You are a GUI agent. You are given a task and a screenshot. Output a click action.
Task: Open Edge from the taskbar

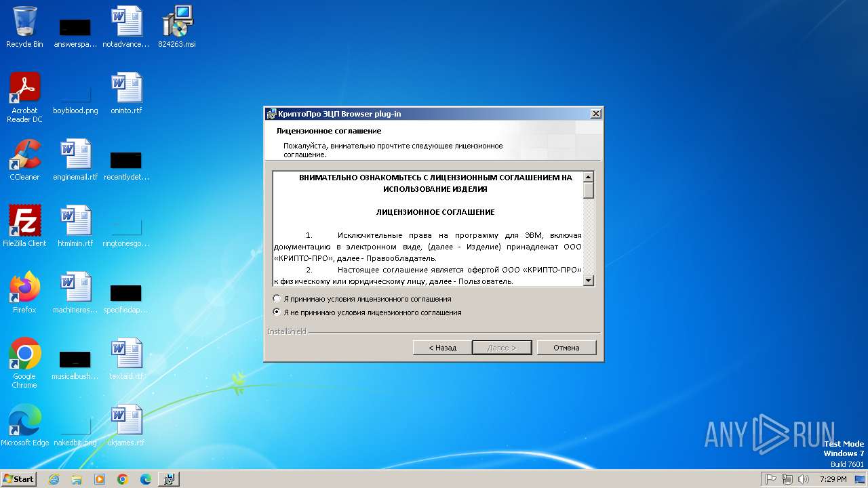click(146, 479)
